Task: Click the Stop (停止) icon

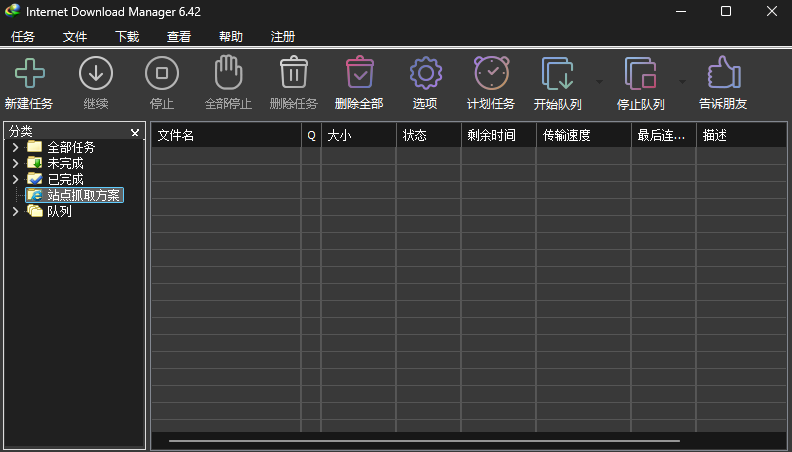Action: point(162,73)
